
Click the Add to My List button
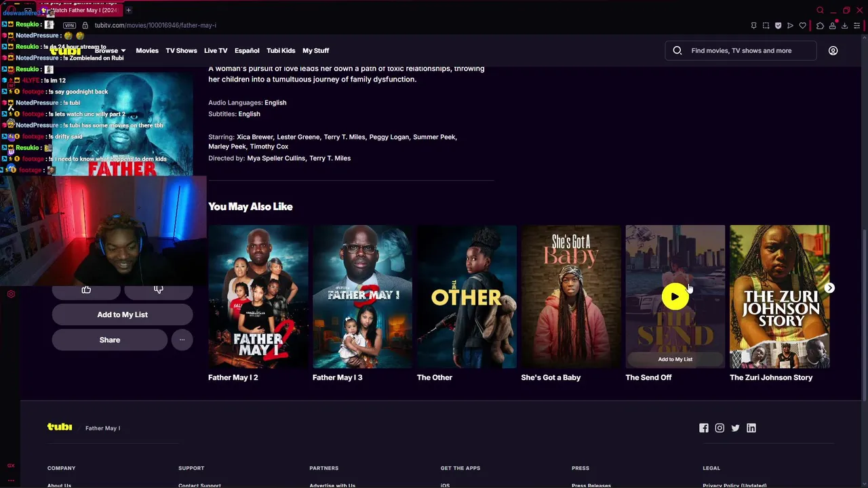coord(122,314)
